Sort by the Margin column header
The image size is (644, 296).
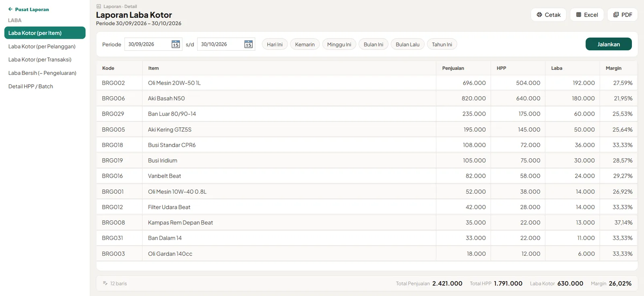click(613, 68)
